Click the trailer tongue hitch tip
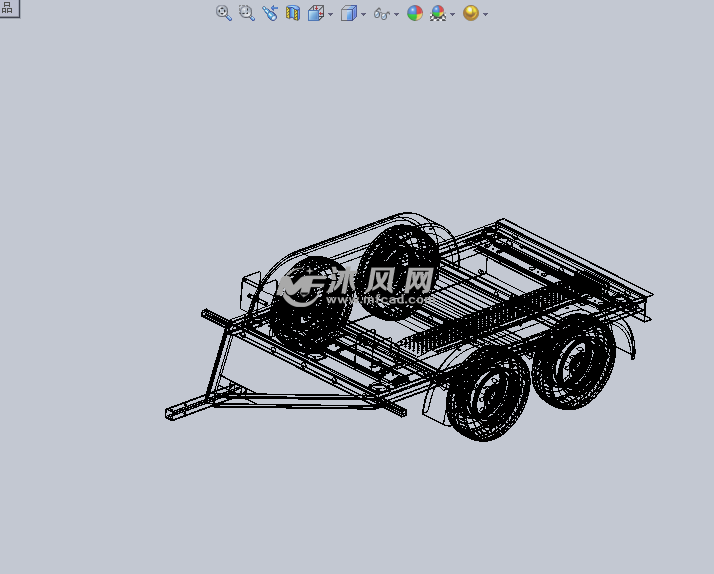The height and width of the screenshot is (574, 714). 172,412
